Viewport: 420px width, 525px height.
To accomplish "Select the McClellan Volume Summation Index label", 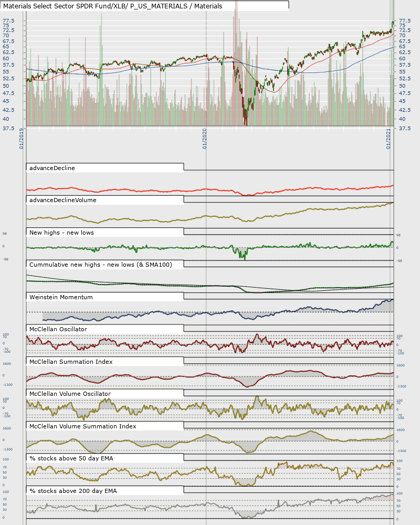I will [x=83, y=426].
